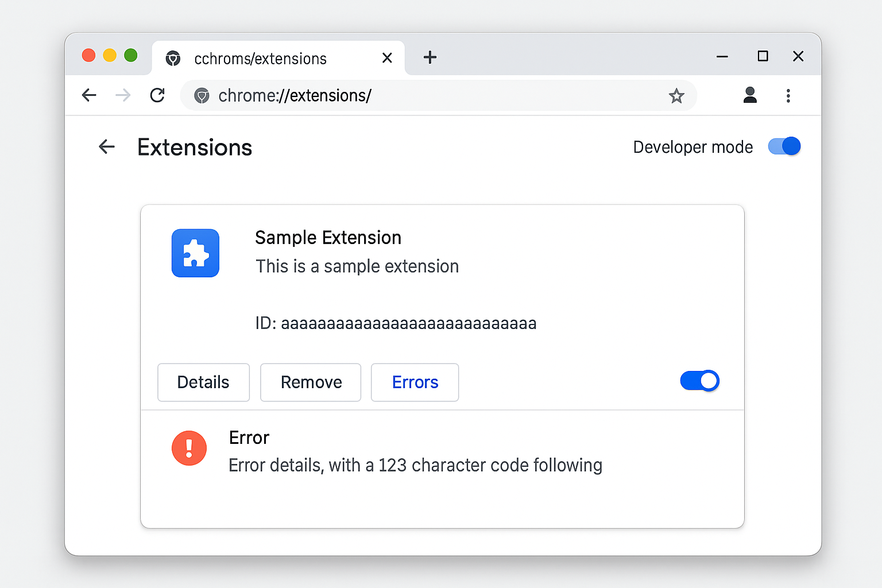Click the back arrow beside Extensions heading
Image resolution: width=882 pixels, height=588 pixels.
(x=107, y=147)
